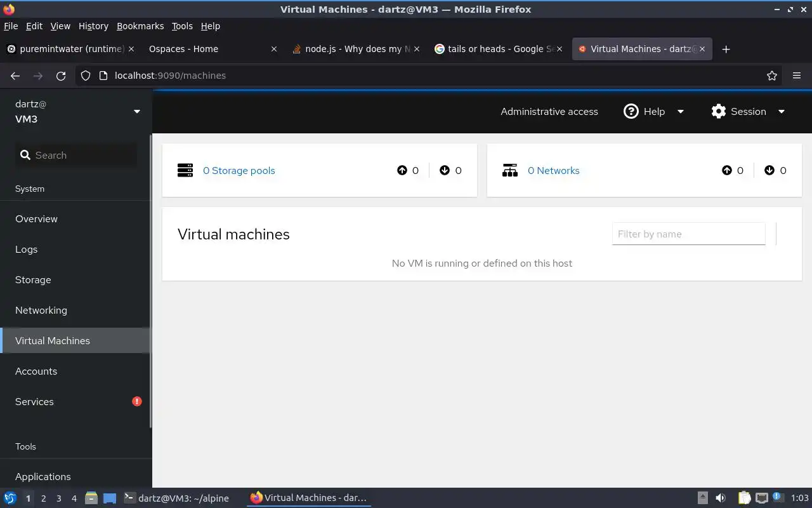
Task: Go to Storage in sidebar
Action: (75, 279)
